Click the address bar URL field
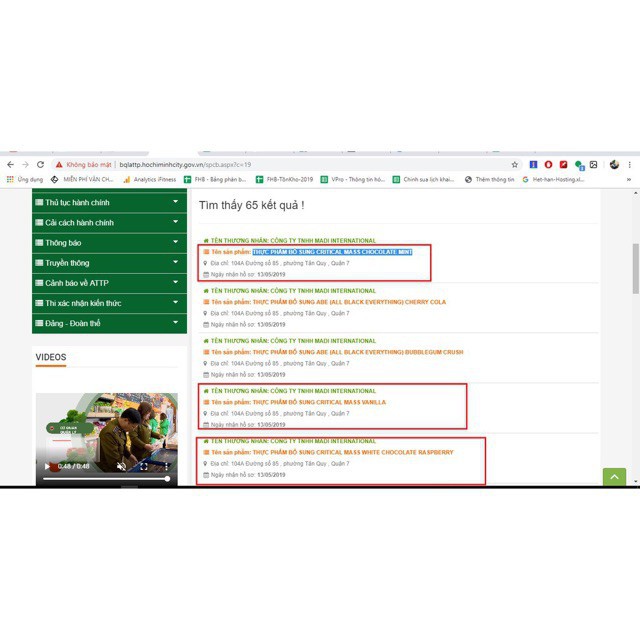This screenshot has height=640, width=640. click(x=300, y=164)
